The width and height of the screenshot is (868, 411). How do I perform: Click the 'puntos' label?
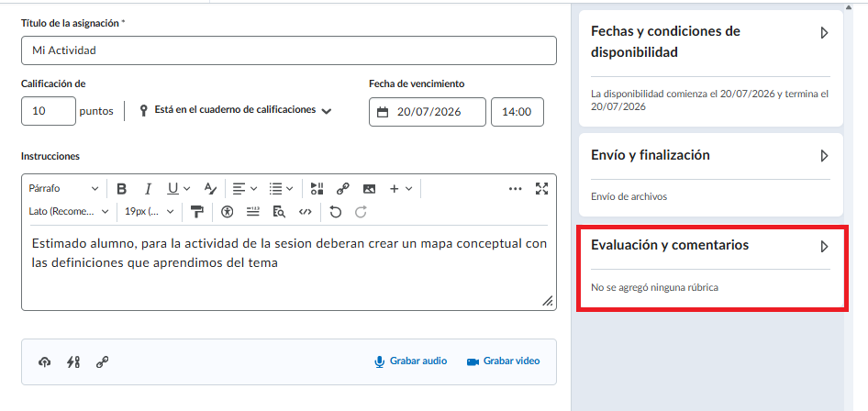click(x=96, y=111)
